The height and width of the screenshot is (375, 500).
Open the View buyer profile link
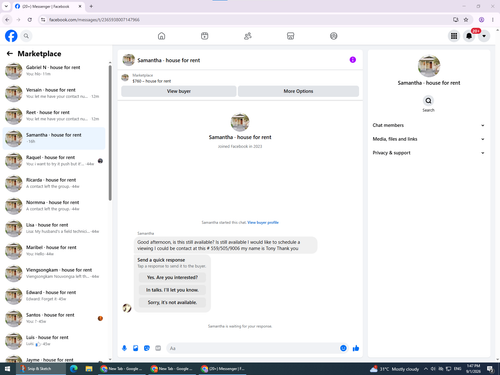(x=263, y=222)
